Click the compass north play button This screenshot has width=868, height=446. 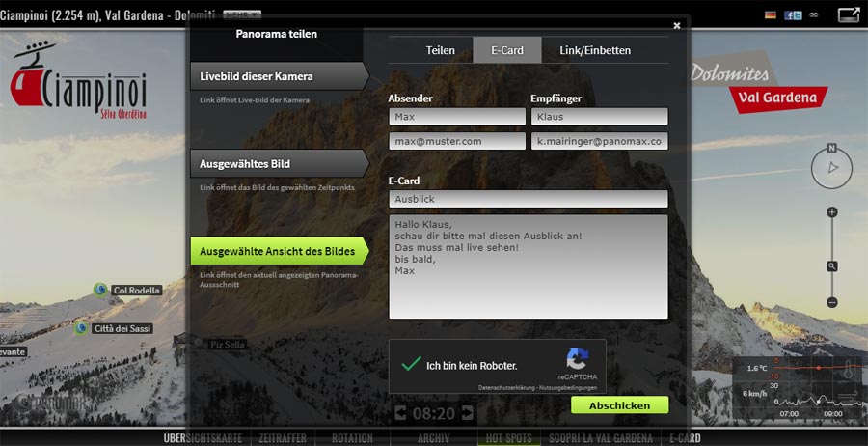tap(831, 168)
